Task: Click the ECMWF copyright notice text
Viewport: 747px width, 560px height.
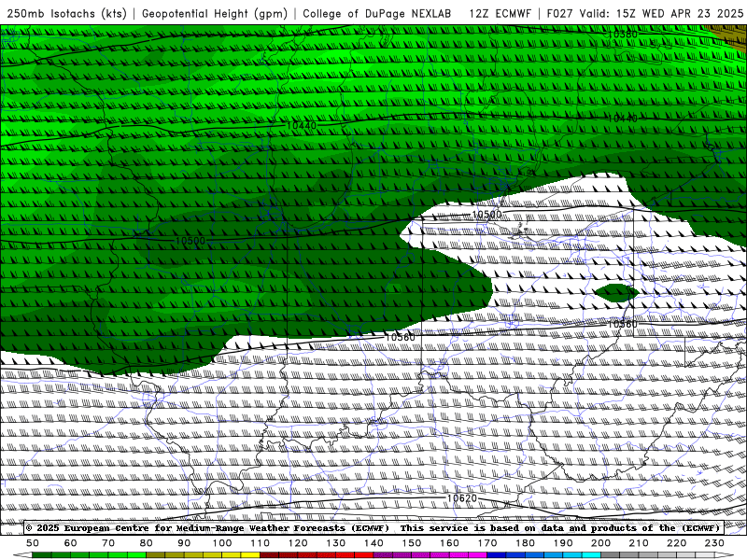Action: (x=373, y=527)
